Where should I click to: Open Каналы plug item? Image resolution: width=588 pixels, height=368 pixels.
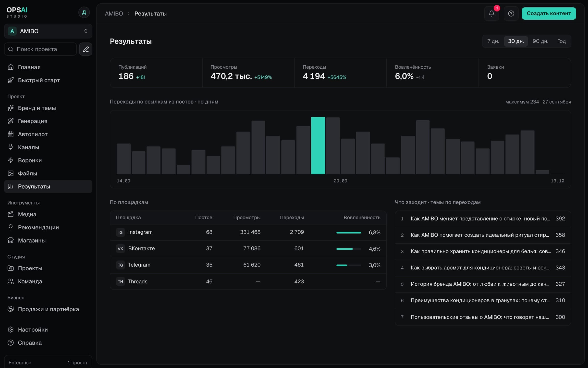(48, 147)
